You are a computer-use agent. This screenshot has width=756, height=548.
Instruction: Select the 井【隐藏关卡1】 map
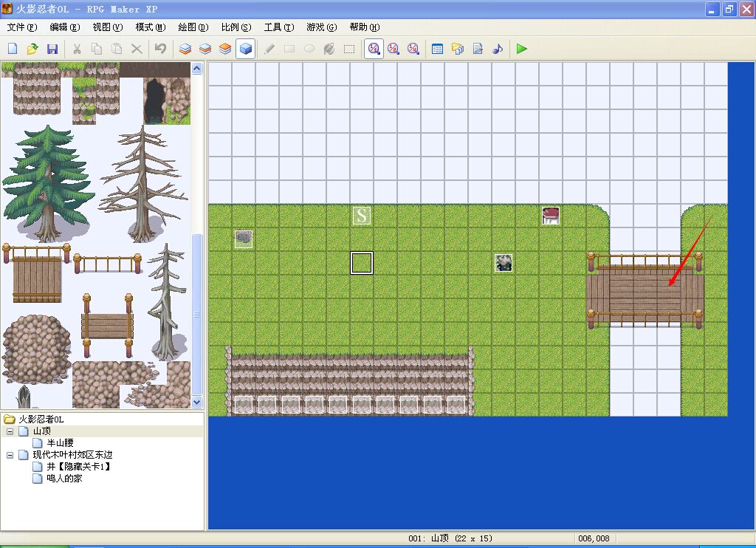pyautogui.click(x=79, y=467)
